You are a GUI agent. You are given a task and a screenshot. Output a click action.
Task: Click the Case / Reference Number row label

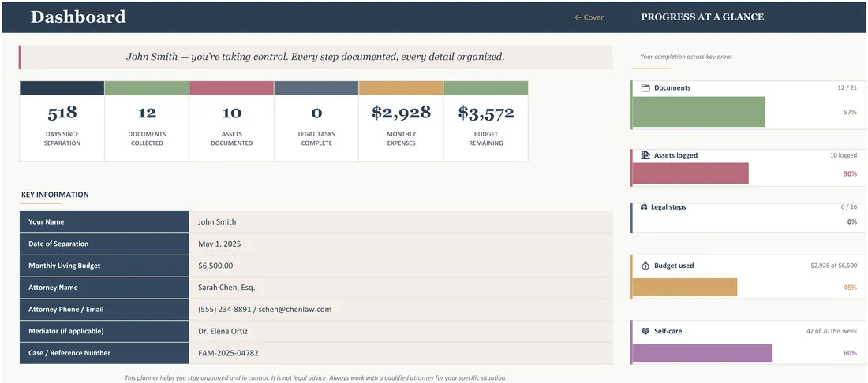coord(104,353)
